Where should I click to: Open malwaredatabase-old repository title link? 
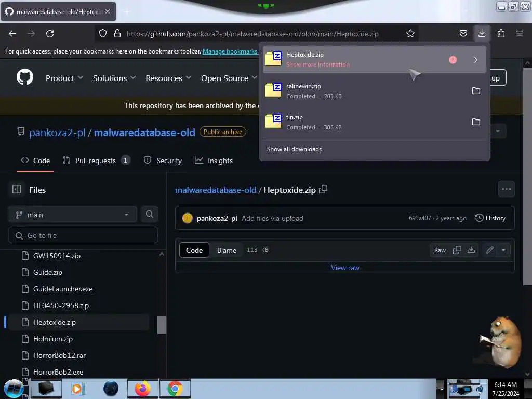[x=144, y=132]
